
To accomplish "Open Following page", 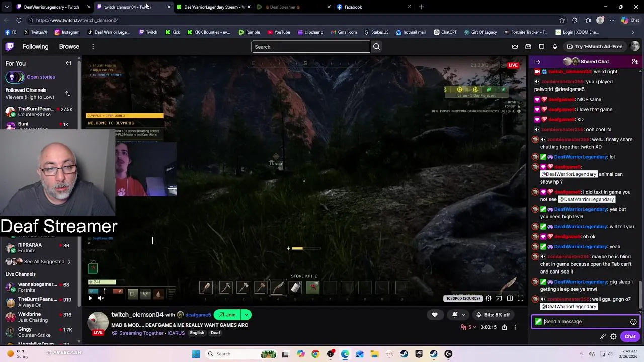I will click(x=35, y=47).
